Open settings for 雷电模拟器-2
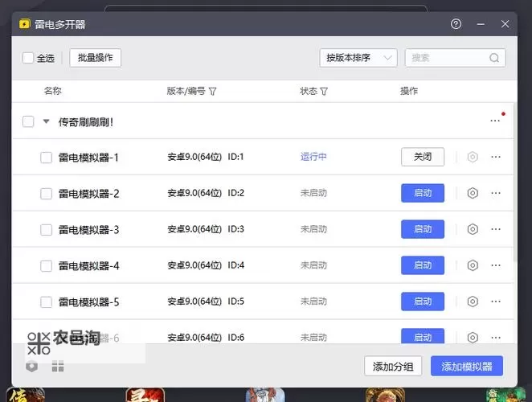 point(473,193)
